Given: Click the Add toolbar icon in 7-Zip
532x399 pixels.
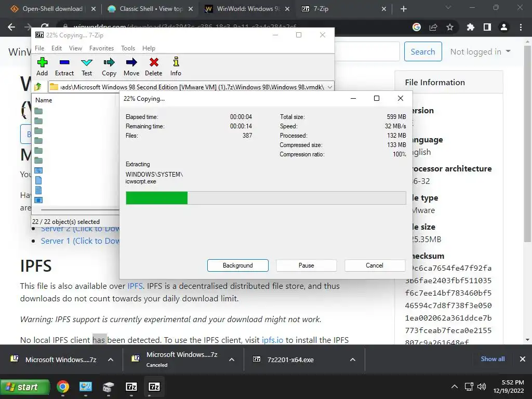Looking at the screenshot, I should click(x=42, y=66).
